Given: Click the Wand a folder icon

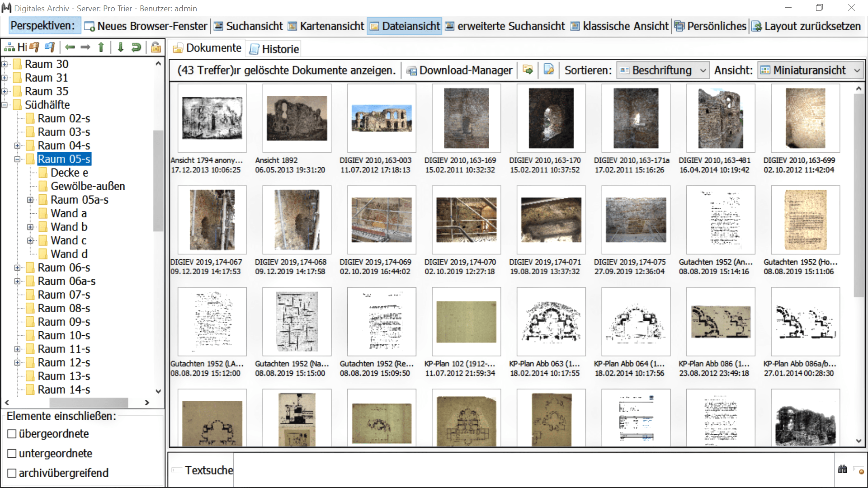Looking at the screenshot, I should click(x=43, y=213).
